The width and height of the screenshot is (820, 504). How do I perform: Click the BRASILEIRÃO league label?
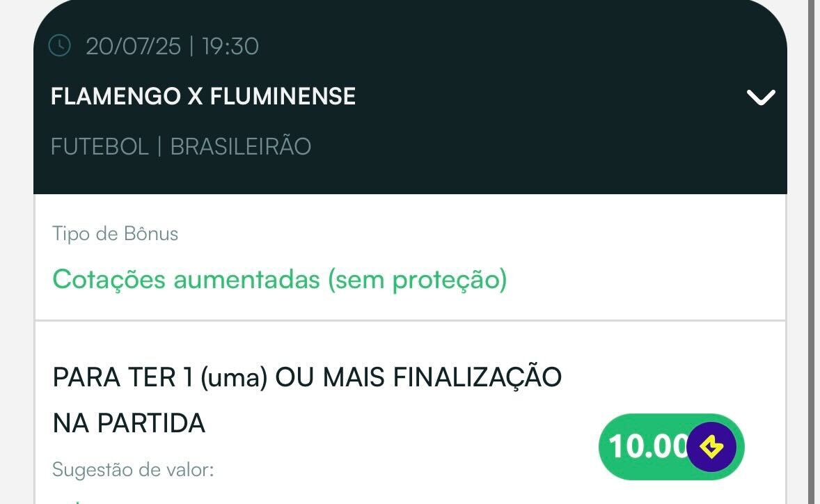[240, 147]
